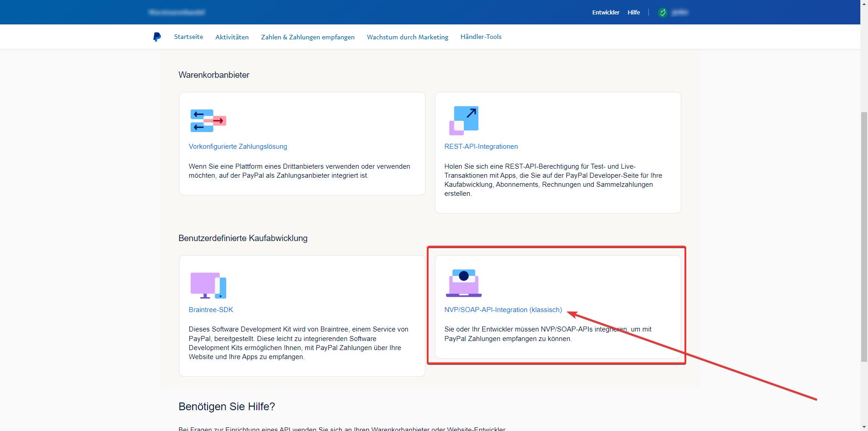Click the Entwickler link in header

[605, 12]
